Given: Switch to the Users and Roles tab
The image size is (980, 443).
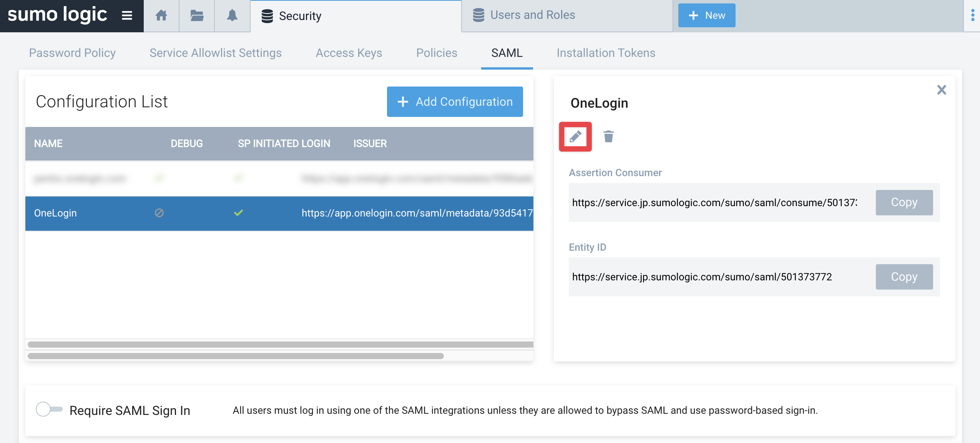Looking at the screenshot, I should tap(567, 15).
